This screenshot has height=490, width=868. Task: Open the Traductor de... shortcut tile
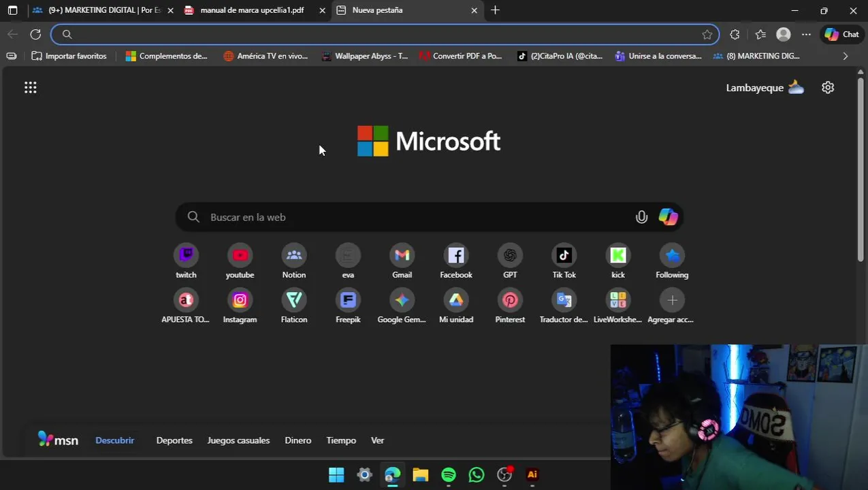pos(564,306)
